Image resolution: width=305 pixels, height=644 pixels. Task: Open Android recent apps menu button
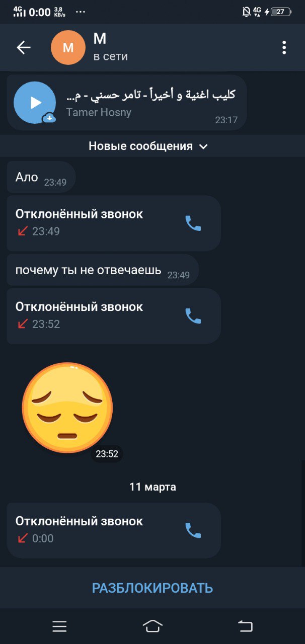pos(59,626)
